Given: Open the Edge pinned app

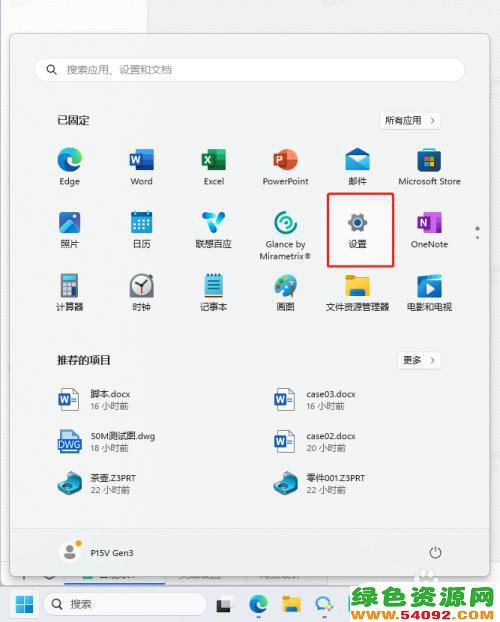Looking at the screenshot, I should pos(69,167).
